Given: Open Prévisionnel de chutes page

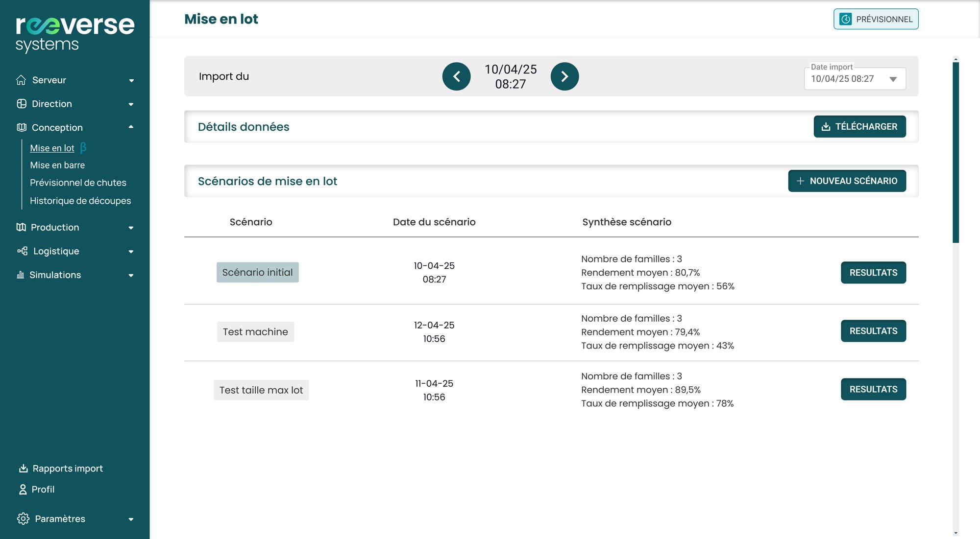Looking at the screenshot, I should 78,183.
